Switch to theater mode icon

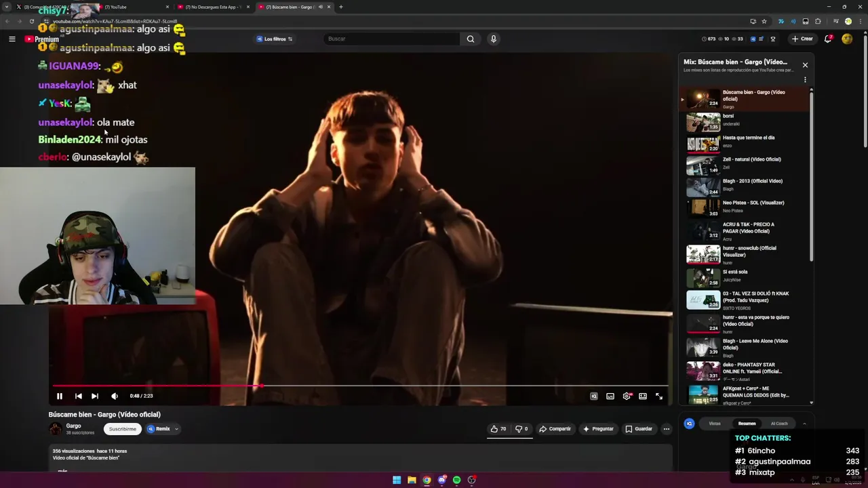[643, 396]
